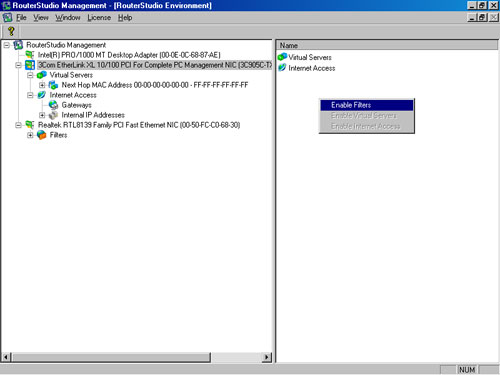Click the Internal IP Addresses icon

(x=53, y=115)
